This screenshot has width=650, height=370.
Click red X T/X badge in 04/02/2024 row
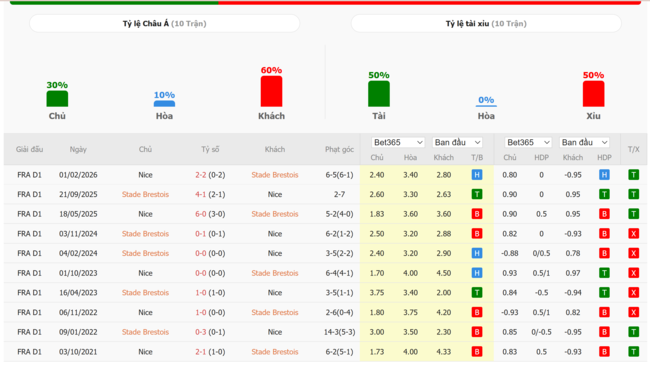633,253
